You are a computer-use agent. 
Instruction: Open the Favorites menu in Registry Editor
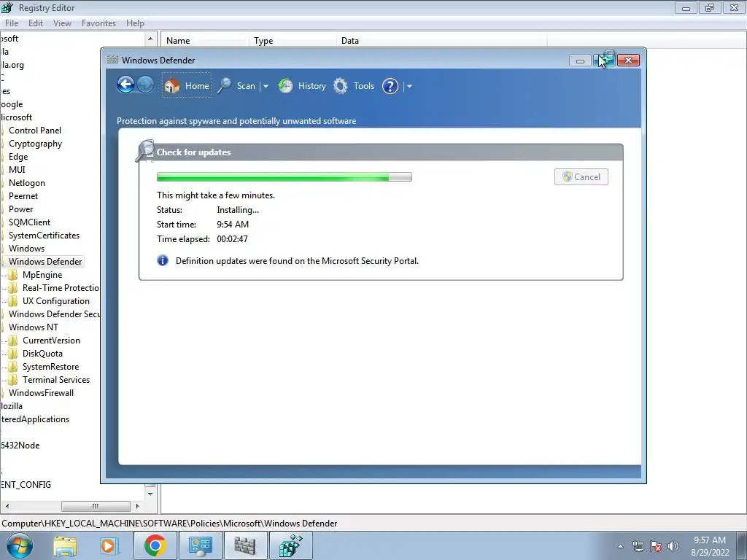tap(98, 23)
